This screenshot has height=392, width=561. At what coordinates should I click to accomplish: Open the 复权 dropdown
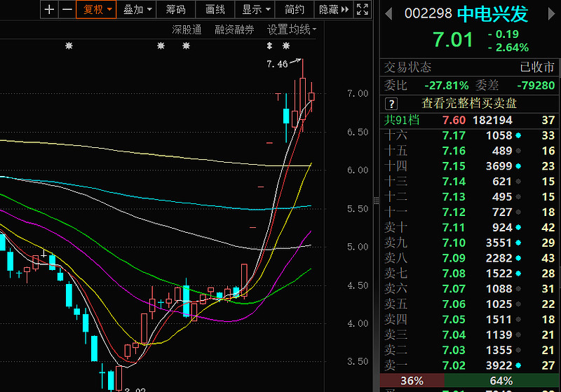(x=96, y=9)
